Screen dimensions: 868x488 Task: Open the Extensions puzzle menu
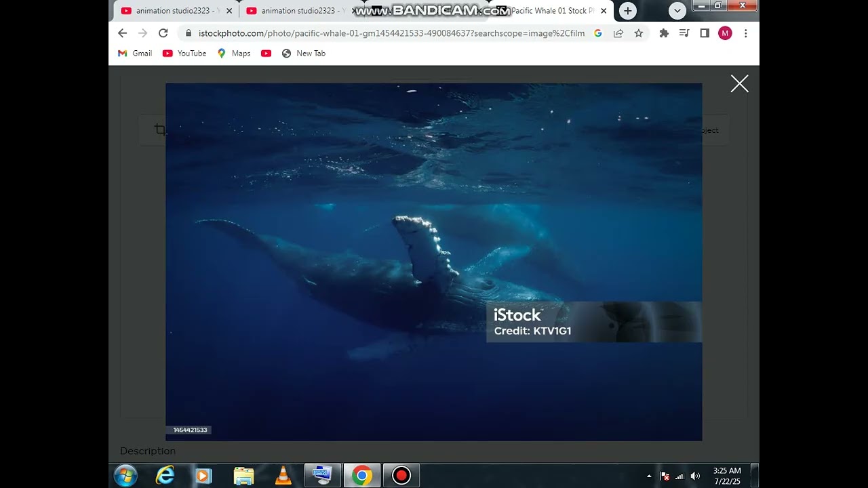click(x=663, y=33)
